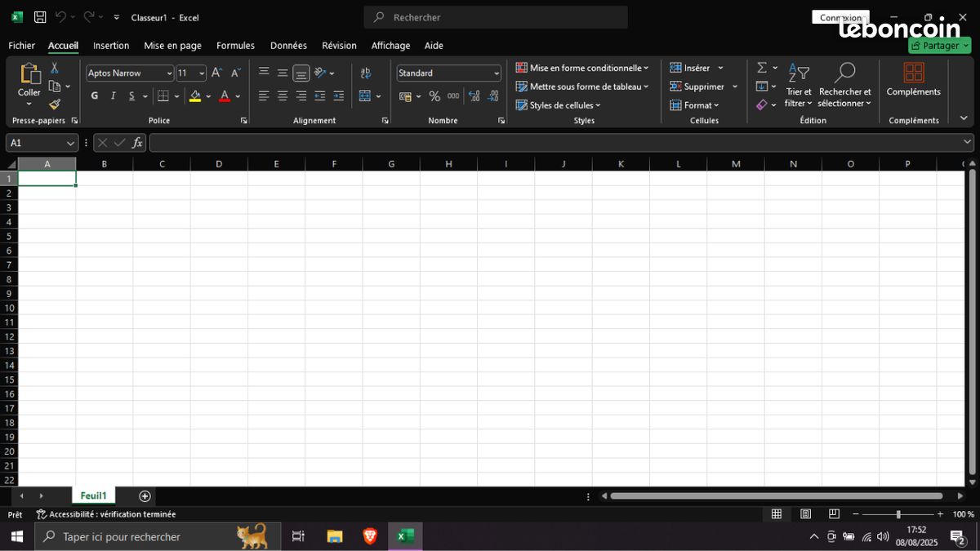Viewport: 980px width, 551px height.
Task: Switch to the Mise en page tab
Action: tap(172, 46)
